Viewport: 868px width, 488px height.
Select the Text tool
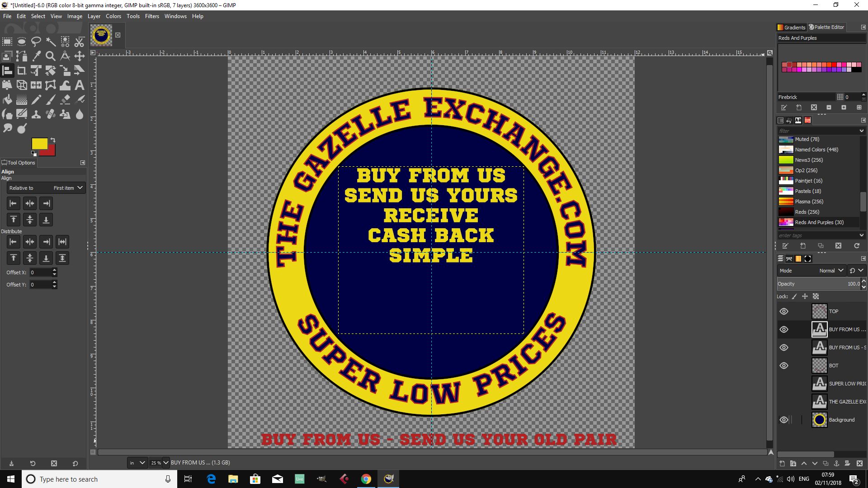80,85
